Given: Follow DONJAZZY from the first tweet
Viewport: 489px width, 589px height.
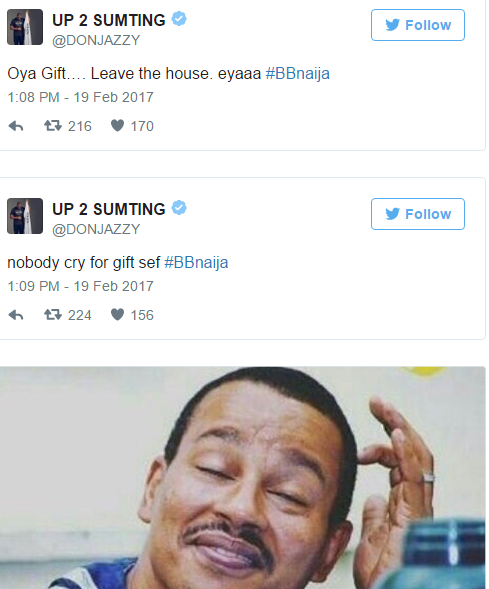Looking at the screenshot, I should pyautogui.click(x=418, y=25).
